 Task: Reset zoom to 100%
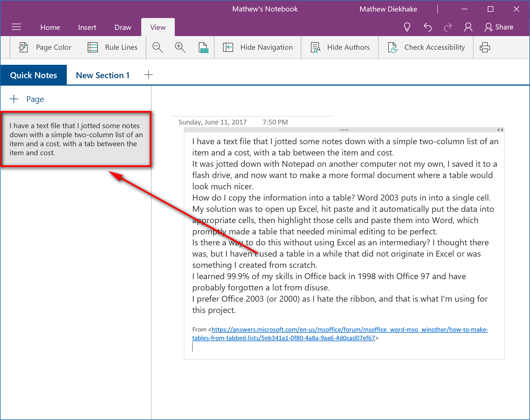click(x=203, y=47)
